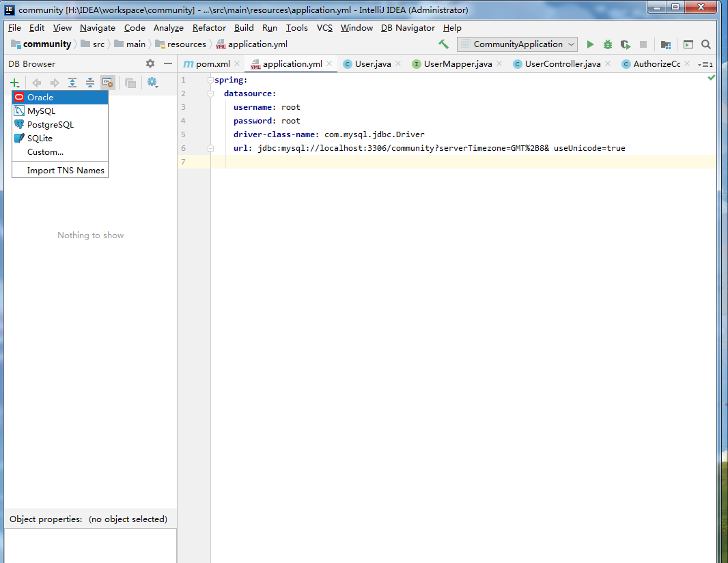Click the DB Browser back arrow icon
Image resolution: width=728 pixels, height=563 pixels.
pyautogui.click(x=36, y=83)
